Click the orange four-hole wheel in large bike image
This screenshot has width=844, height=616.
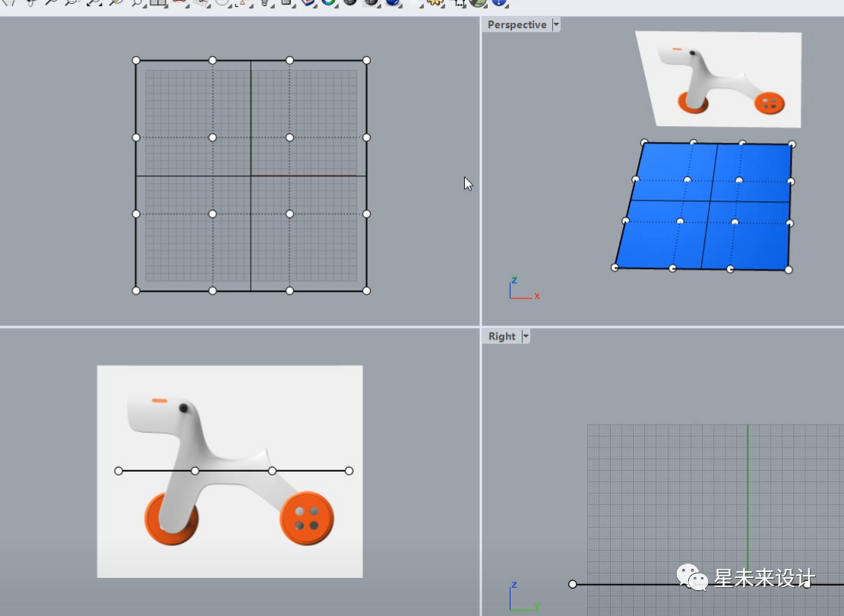307,518
